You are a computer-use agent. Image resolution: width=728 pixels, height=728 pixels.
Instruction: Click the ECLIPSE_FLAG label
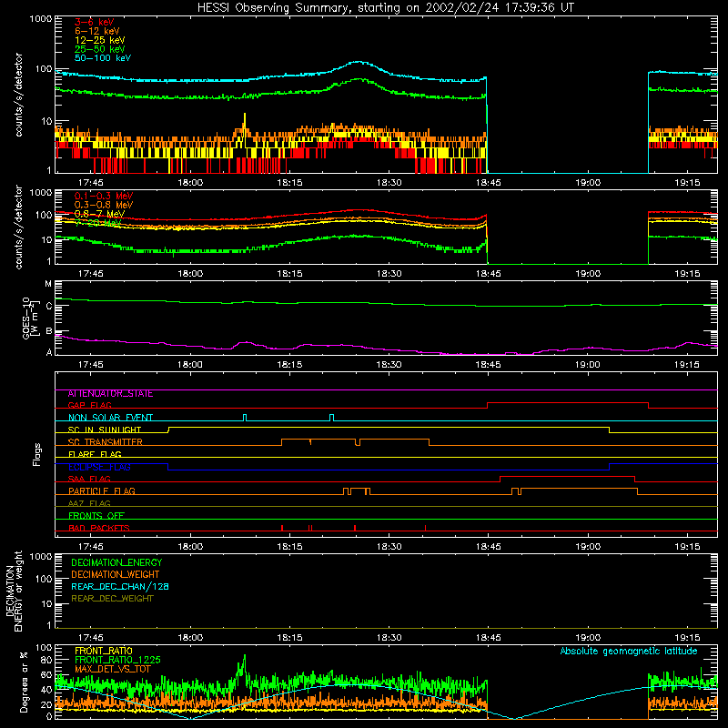pos(99,467)
